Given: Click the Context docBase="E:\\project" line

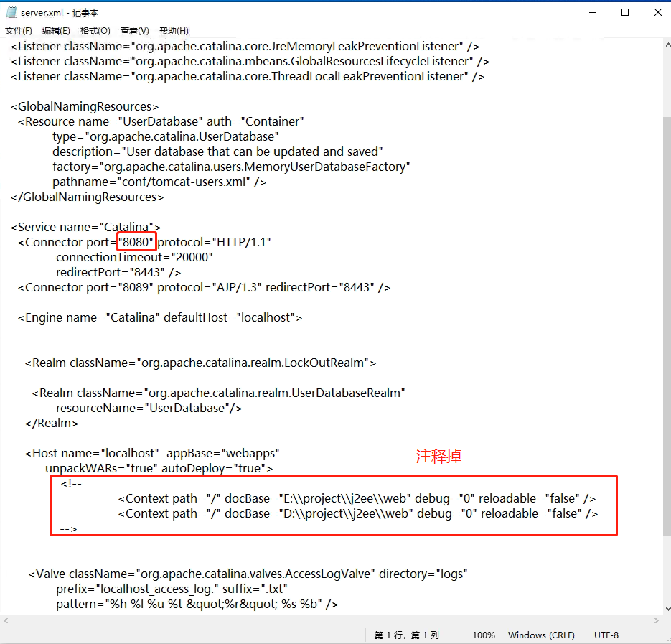Looking at the screenshot, I should click(x=357, y=499).
